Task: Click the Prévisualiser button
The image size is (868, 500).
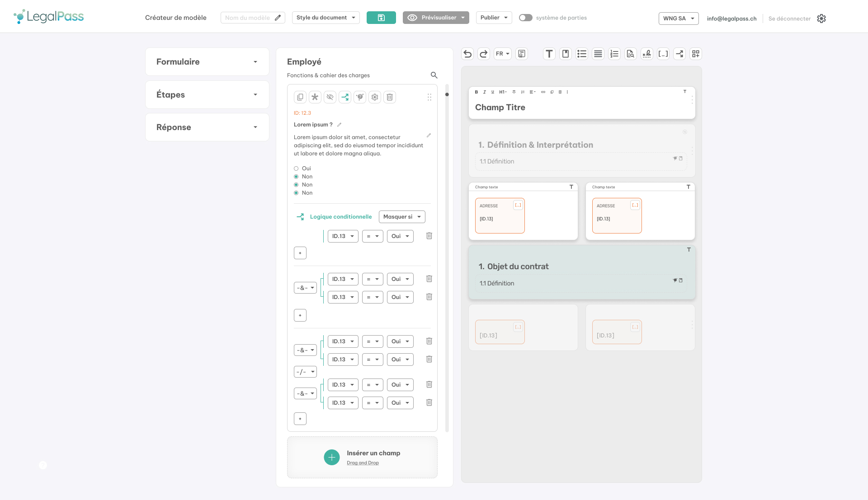Action: click(x=435, y=18)
